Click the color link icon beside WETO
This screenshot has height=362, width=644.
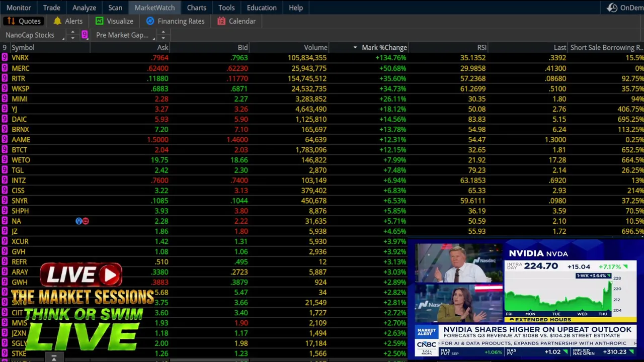[x=5, y=160]
